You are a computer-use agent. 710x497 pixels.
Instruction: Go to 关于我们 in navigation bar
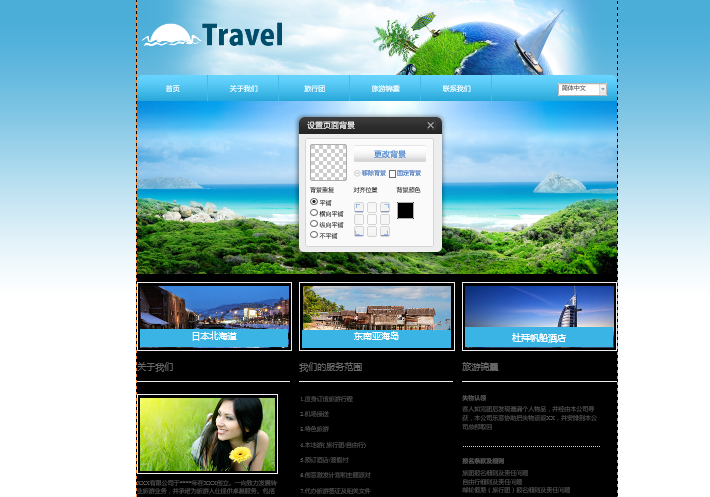click(x=243, y=89)
